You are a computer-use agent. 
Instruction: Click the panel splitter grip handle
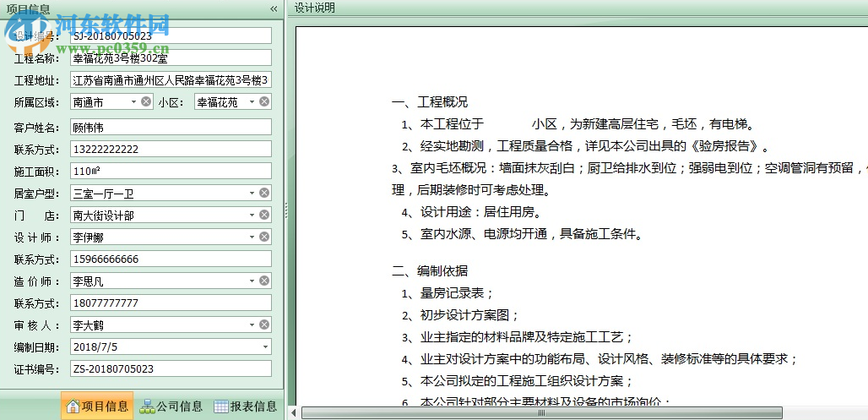click(x=286, y=210)
